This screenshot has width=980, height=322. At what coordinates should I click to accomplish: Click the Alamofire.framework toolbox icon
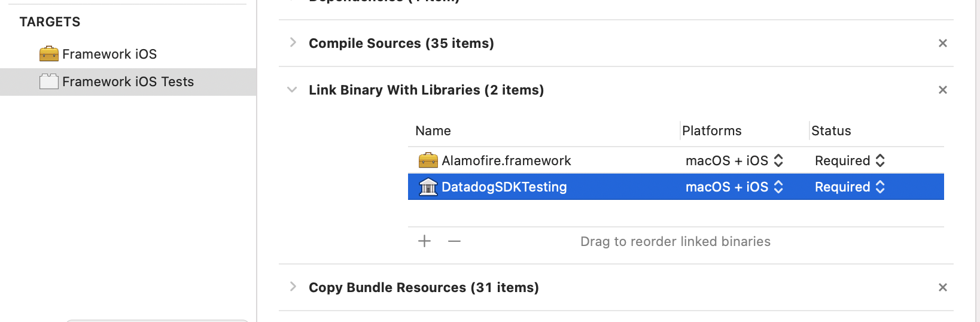pos(428,160)
